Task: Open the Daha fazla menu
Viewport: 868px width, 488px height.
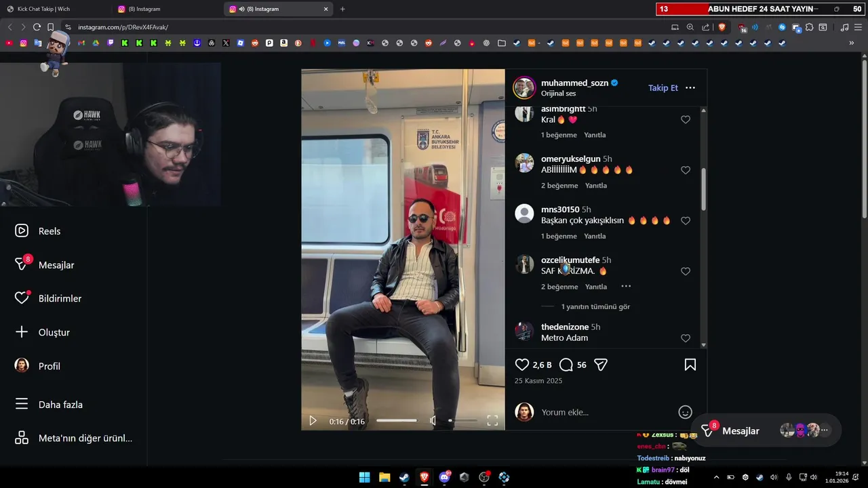Action: click(49, 405)
